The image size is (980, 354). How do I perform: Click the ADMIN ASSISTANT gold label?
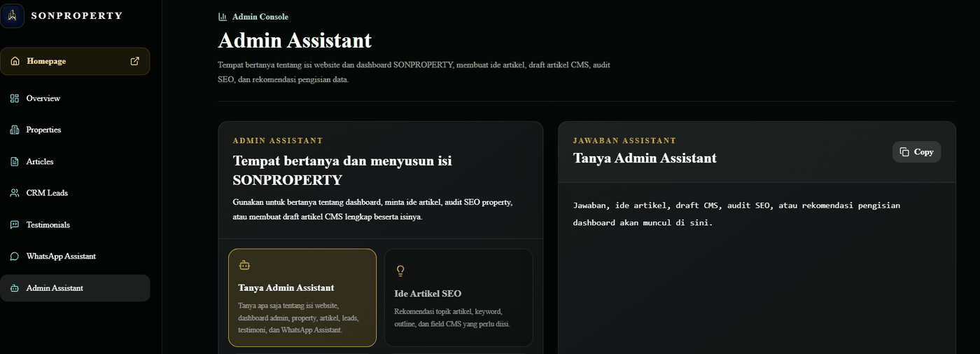278,141
